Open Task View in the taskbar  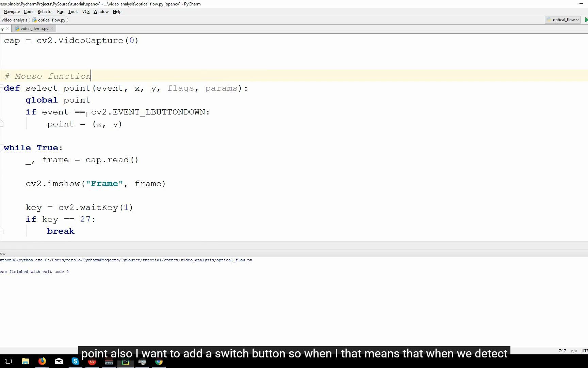(x=8, y=361)
